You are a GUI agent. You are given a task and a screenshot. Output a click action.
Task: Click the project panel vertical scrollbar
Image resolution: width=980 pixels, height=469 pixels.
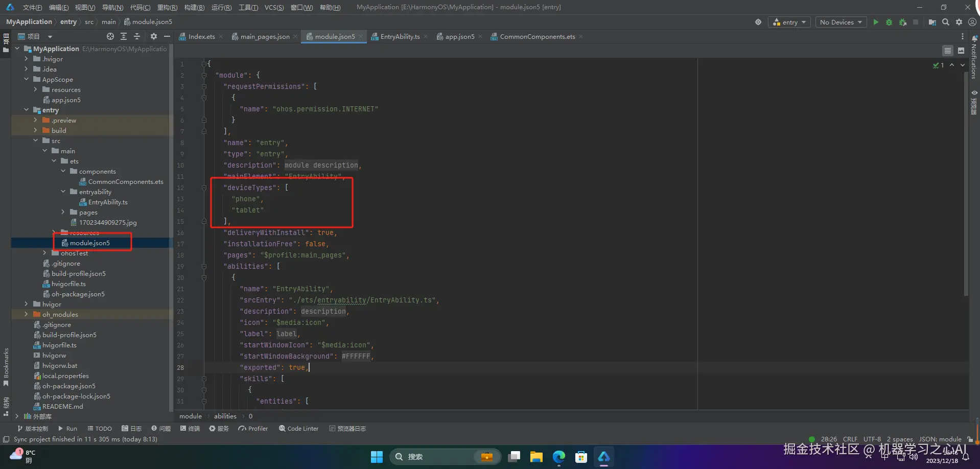tap(171, 227)
